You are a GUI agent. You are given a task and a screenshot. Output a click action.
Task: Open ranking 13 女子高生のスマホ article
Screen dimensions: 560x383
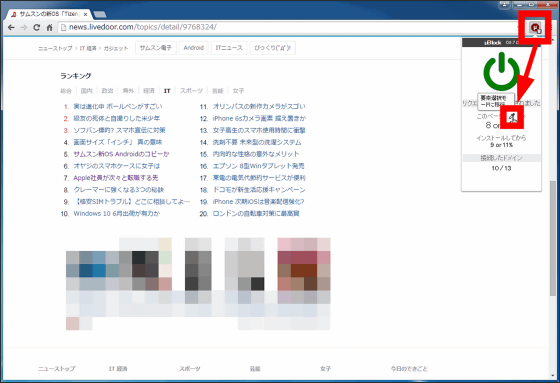(259, 130)
